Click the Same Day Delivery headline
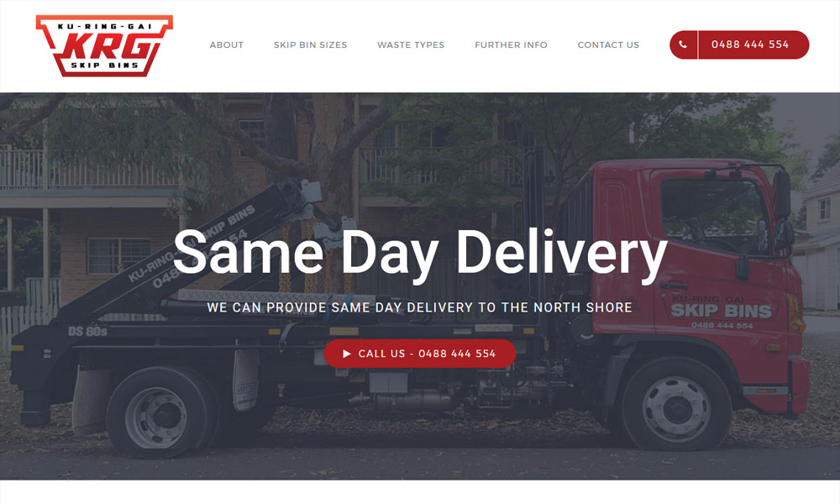The height and width of the screenshot is (504, 840). 420,254
